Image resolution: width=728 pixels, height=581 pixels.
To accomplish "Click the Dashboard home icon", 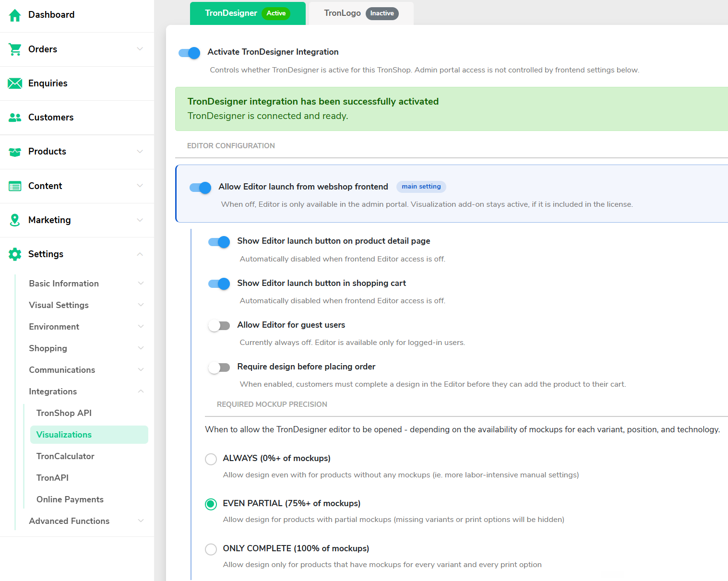I will [15, 15].
